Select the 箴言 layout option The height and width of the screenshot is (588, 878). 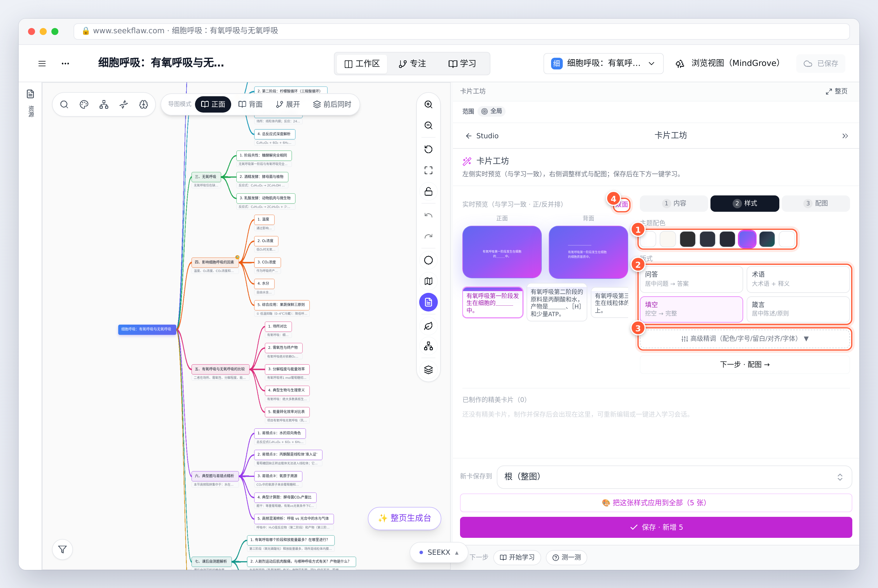[x=798, y=309]
